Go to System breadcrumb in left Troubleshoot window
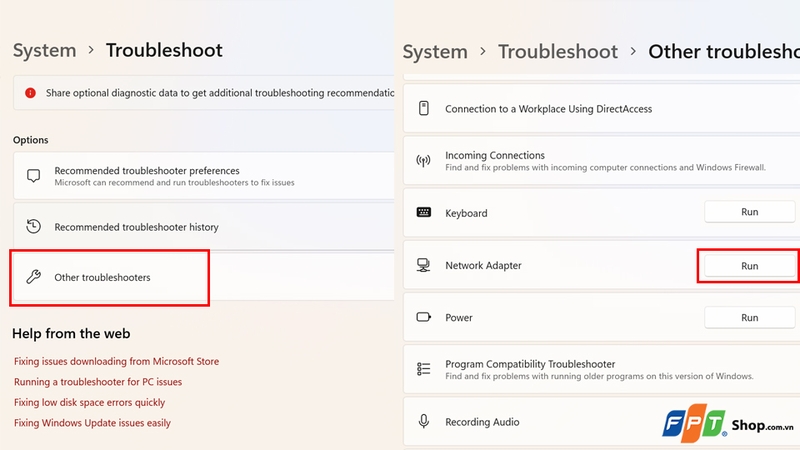This screenshot has height=450, width=800. [44, 51]
